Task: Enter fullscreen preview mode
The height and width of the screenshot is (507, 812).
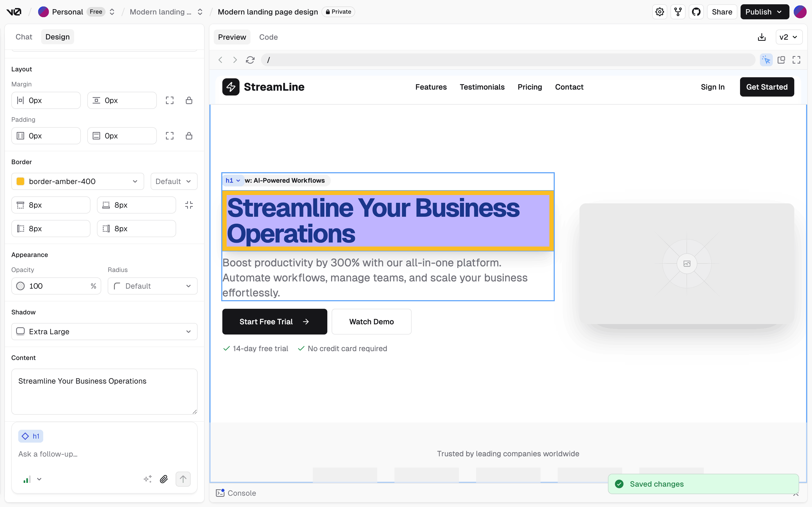Action: pos(796,60)
